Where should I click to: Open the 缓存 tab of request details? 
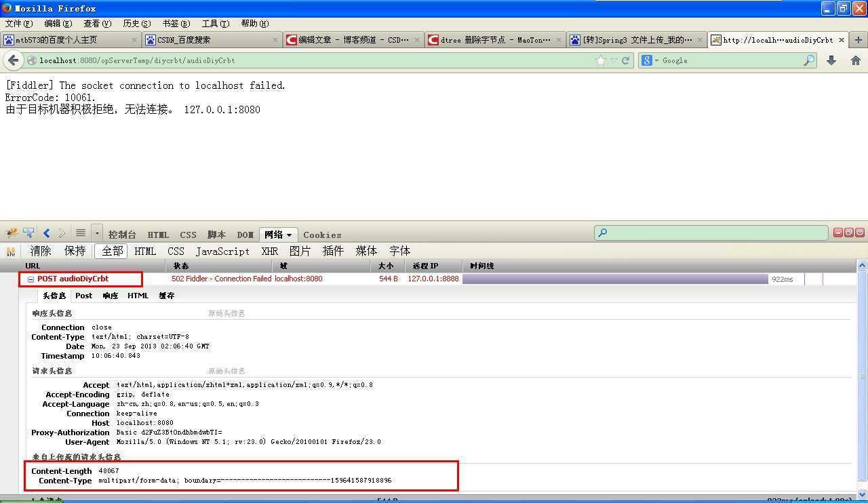(167, 296)
